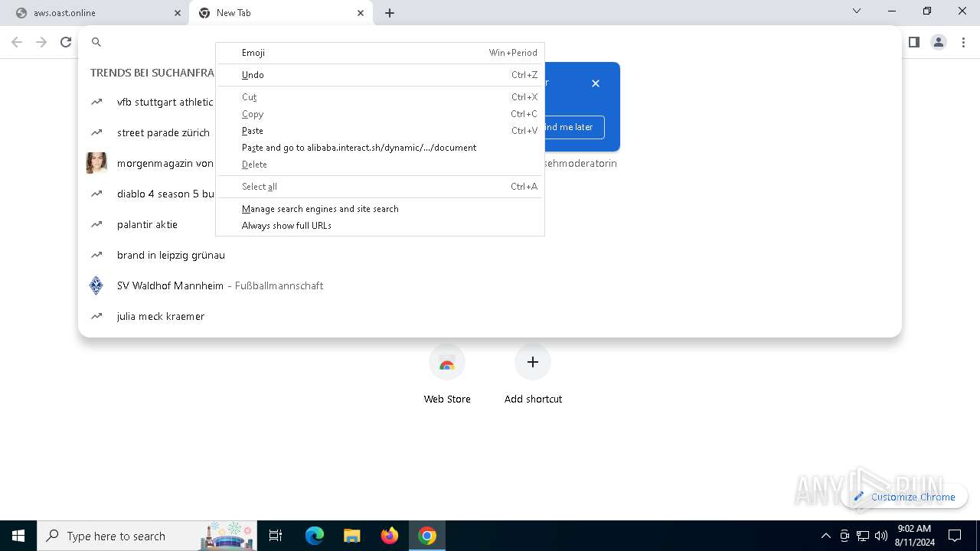
Task: Click the trend arrow beside julia meck kraemer
Action: click(x=96, y=316)
